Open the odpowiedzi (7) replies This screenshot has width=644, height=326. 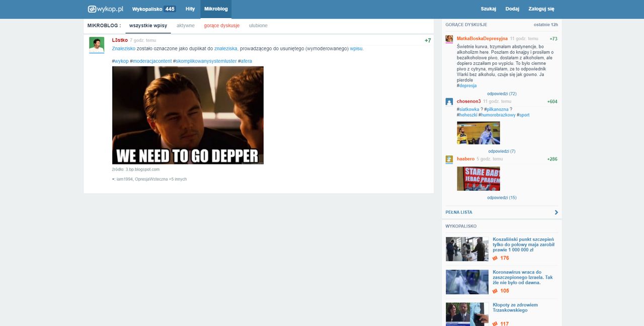[502, 151]
